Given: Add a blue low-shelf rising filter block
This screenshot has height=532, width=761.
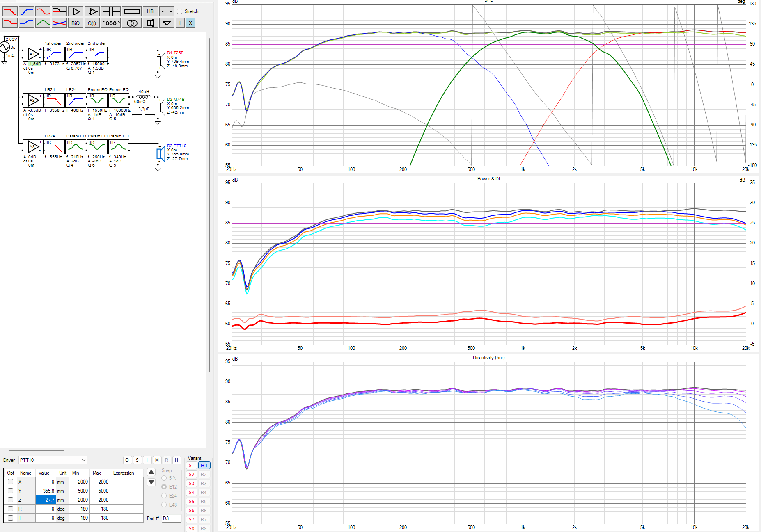Looking at the screenshot, I should pos(26,23).
